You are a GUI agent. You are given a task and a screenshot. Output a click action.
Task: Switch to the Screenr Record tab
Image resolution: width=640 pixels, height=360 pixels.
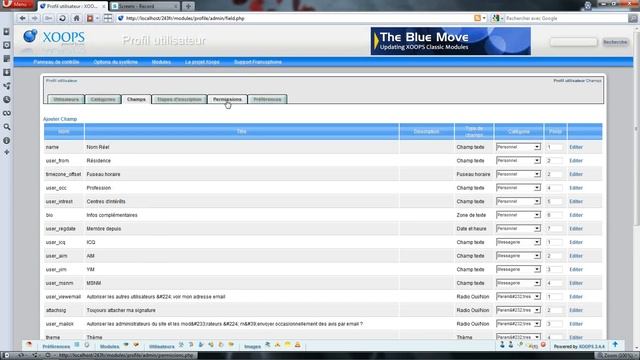[x=144, y=6]
